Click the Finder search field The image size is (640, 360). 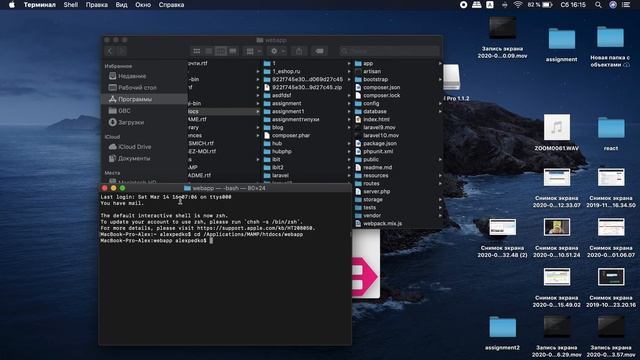(390, 51)
